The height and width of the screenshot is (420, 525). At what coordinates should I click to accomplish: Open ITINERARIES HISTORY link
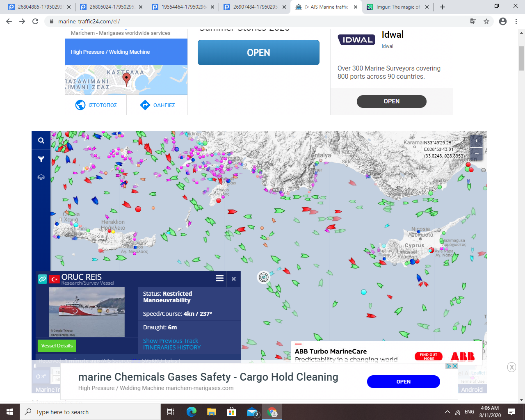[172, 347]
